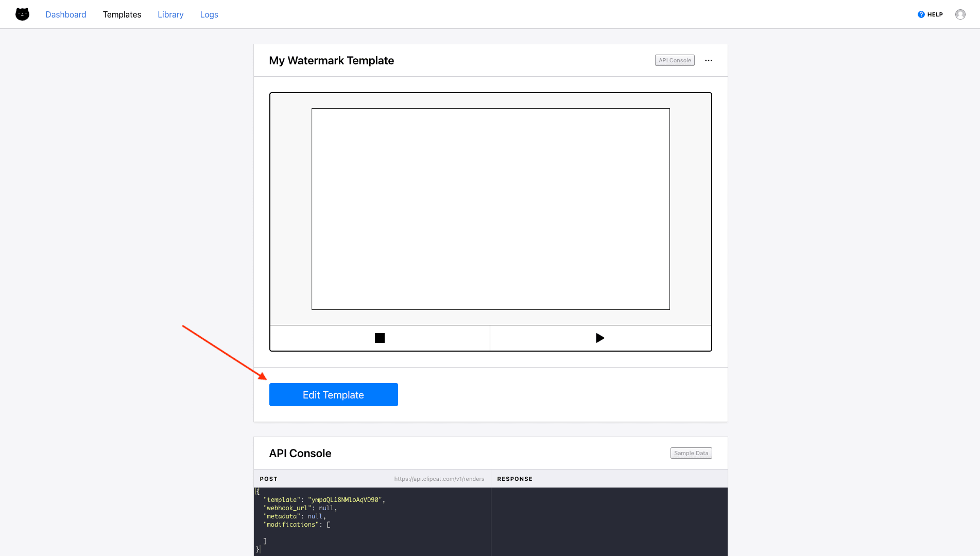Screen dimensions: 980x556
Task: View the Logs page
Action: coord(209,14)
